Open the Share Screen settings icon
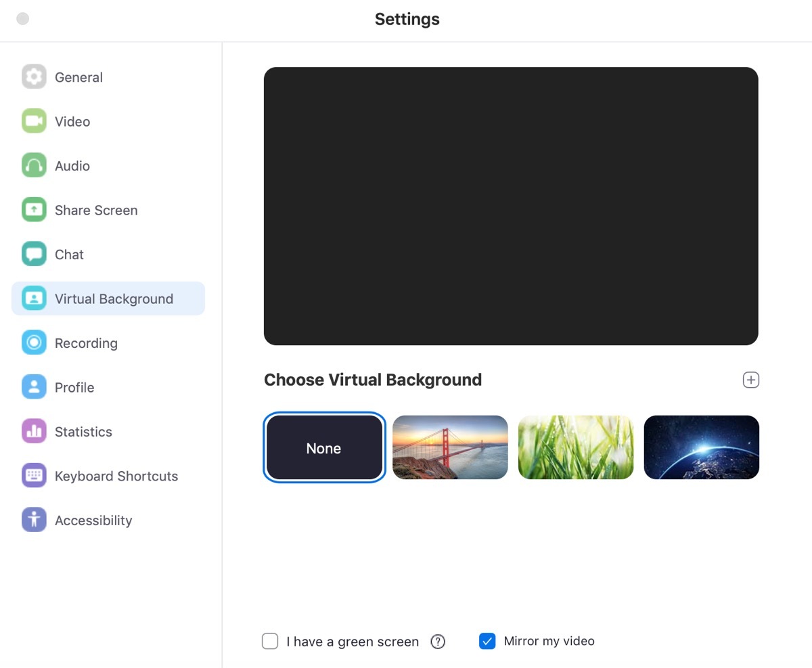The width and height of the screenshot is (812, 668). (33, 210)
